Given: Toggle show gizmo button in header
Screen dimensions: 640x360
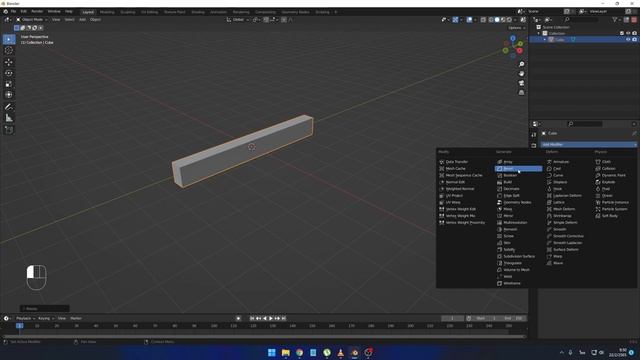Looking at the screenshot, I should point(455,20).
